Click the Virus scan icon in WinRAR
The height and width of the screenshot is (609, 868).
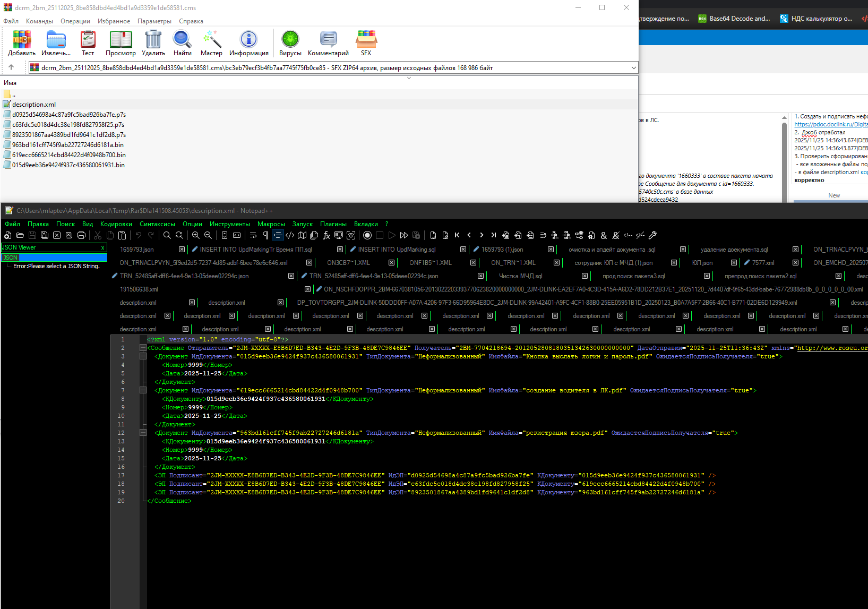coord(290,43)
